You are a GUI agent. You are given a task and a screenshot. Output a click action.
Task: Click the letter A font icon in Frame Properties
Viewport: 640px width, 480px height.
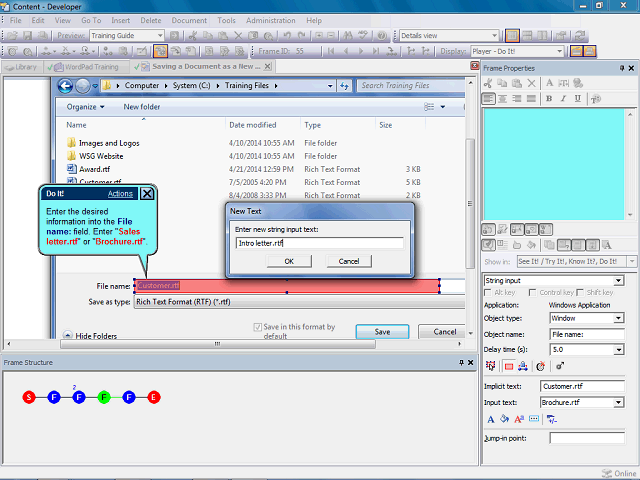pyautogui.click(x=549, y=83)
